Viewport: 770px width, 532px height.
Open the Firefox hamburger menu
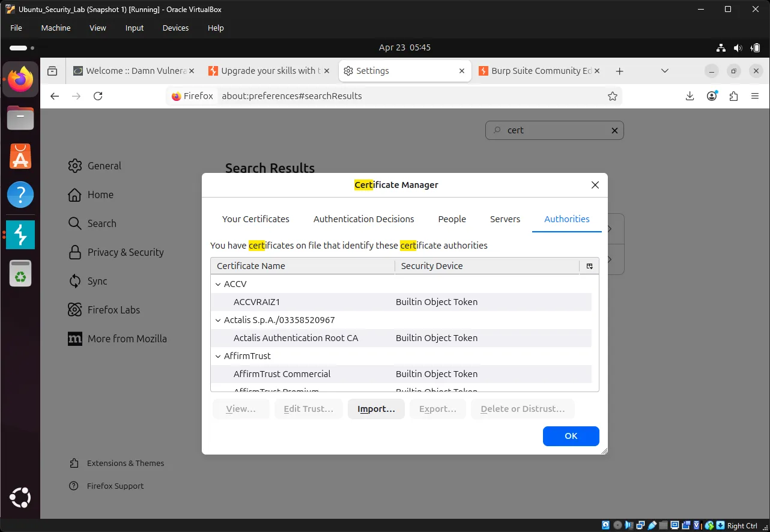755,95
